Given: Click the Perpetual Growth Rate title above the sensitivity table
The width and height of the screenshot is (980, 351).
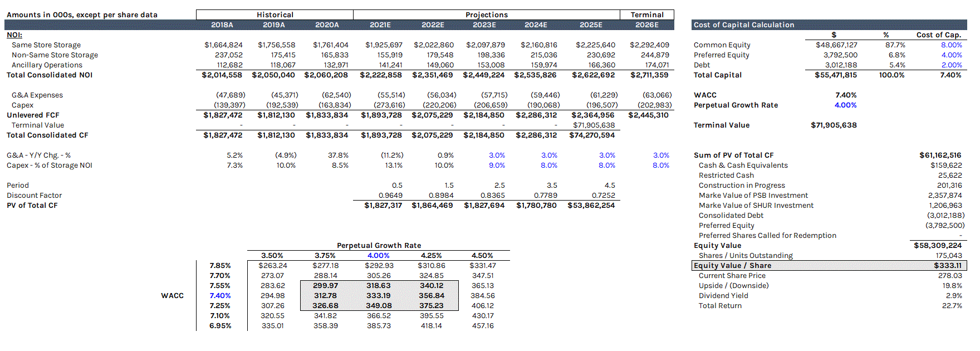Looking at the screenshot, I should pos(379,246).
